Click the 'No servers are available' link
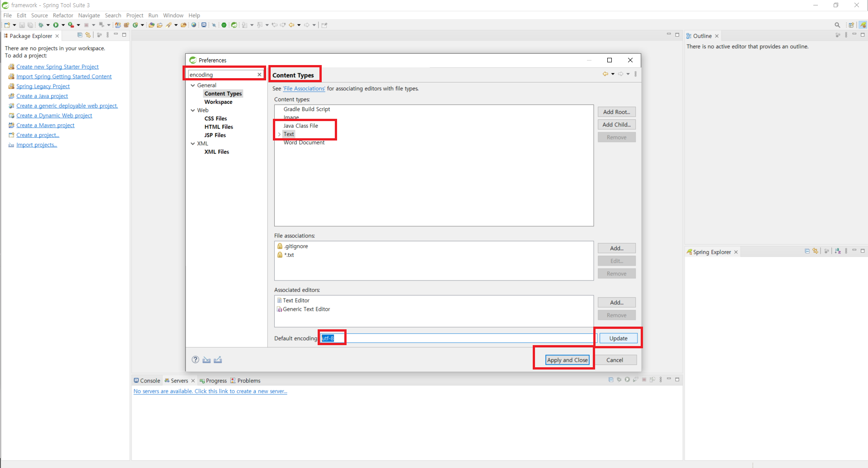Image resolution: width=868 pixels, height=468 pixels. (210, 391)
